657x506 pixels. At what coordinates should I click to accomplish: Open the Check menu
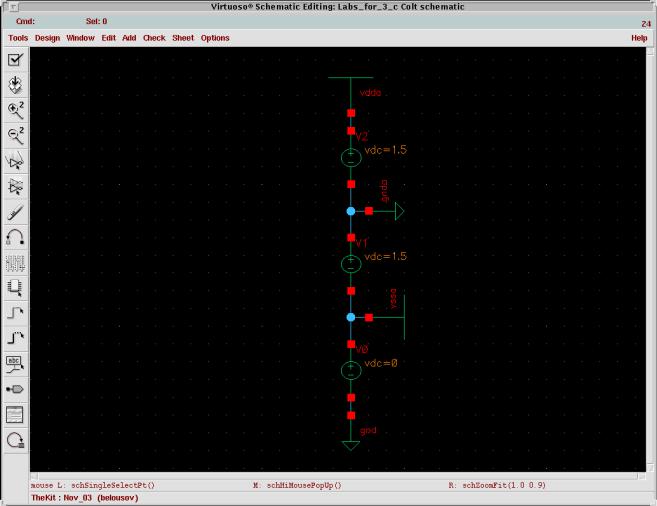(x=154, y=38)
